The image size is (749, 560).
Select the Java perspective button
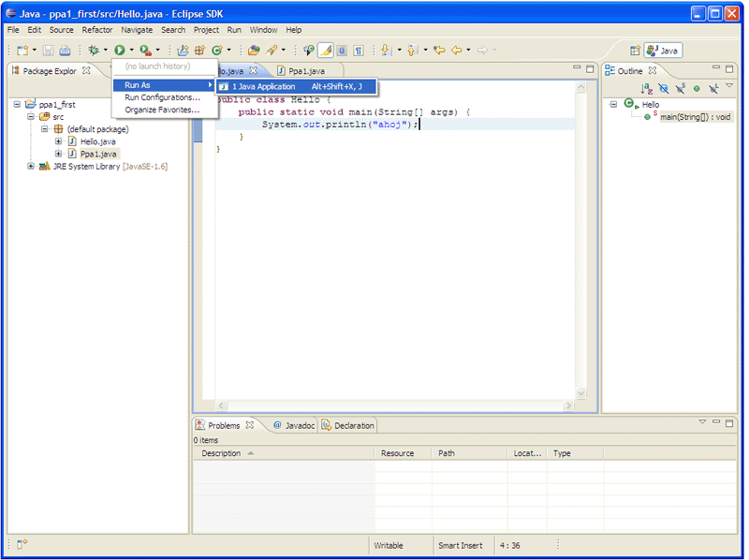click(664, 51)
